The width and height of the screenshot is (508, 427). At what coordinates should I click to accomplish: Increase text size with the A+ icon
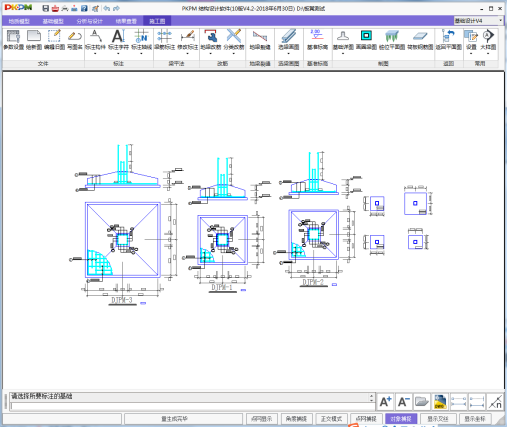pos(385,402)
